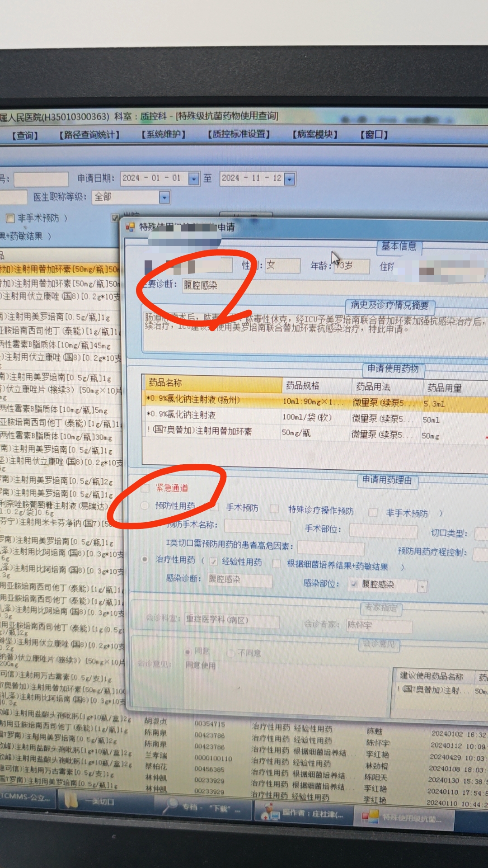Click the application icon in the dialog title bar
Screen dimensions: 488x868
(x=130, y=227)
